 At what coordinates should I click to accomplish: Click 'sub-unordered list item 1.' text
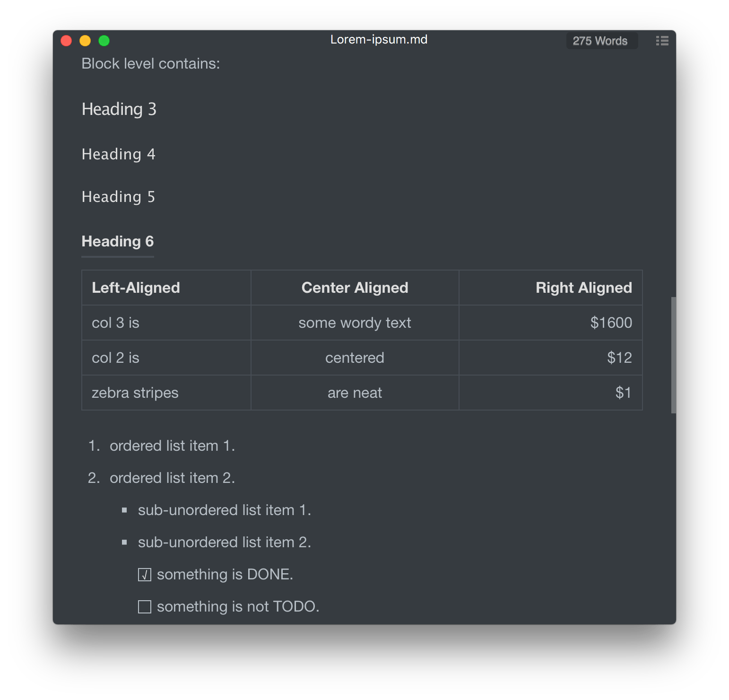pos(225,510)
